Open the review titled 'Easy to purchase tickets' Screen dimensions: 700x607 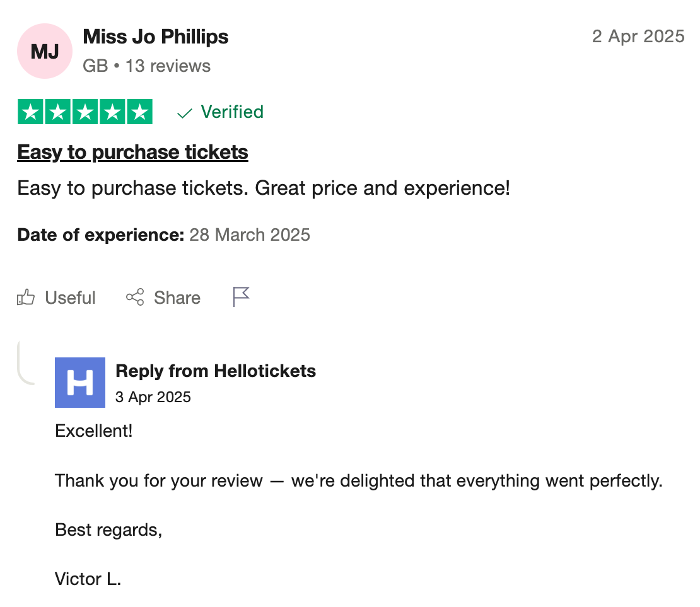pos(132,152)
